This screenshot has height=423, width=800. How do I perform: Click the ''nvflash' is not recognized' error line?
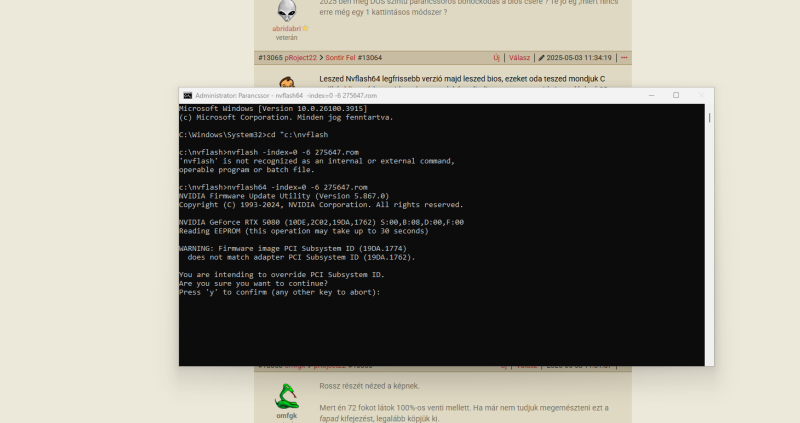pyautogui.click(x=317, y=161)
